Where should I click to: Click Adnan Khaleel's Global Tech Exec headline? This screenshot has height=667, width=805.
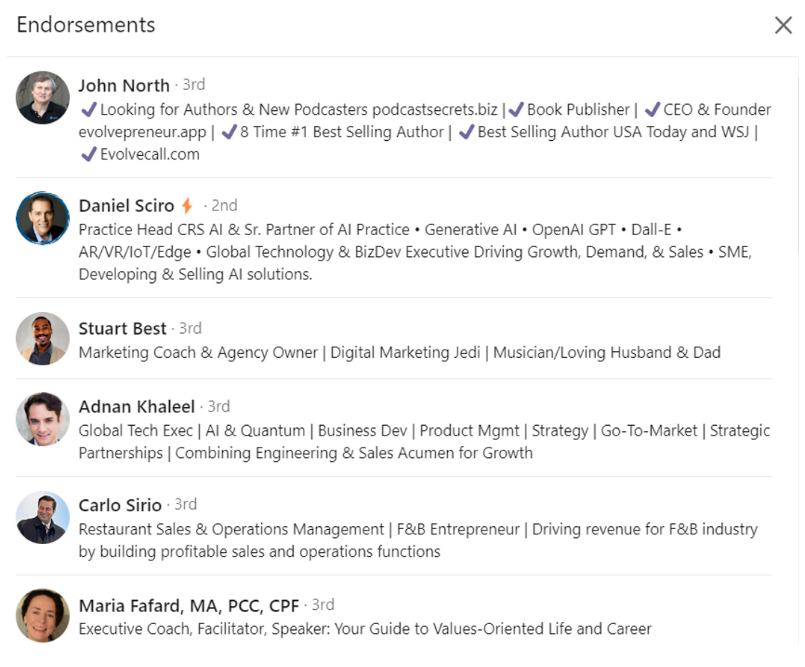coord(424,442)
